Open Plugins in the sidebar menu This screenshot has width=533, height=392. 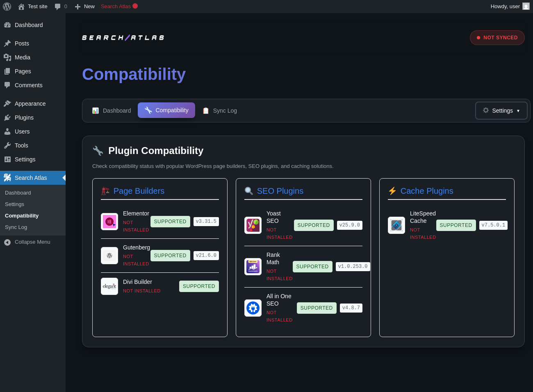(x=24, y=118)
